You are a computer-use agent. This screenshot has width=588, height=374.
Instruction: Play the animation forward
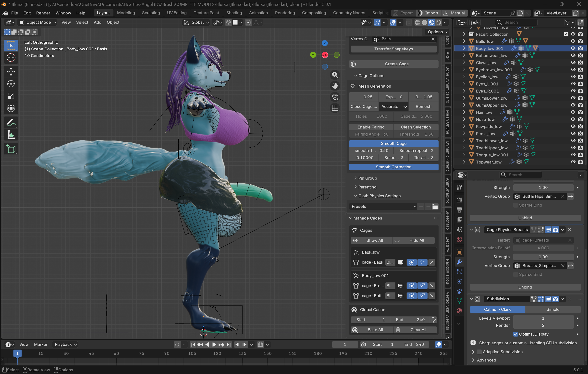pyautogui.click(x=214, y=345)
